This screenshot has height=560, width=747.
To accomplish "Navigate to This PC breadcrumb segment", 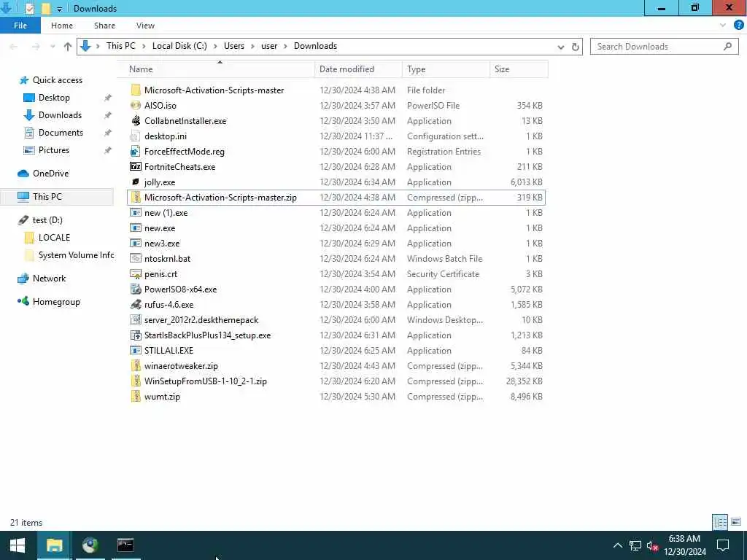I will pyautogui.click(x=121, y=46).
